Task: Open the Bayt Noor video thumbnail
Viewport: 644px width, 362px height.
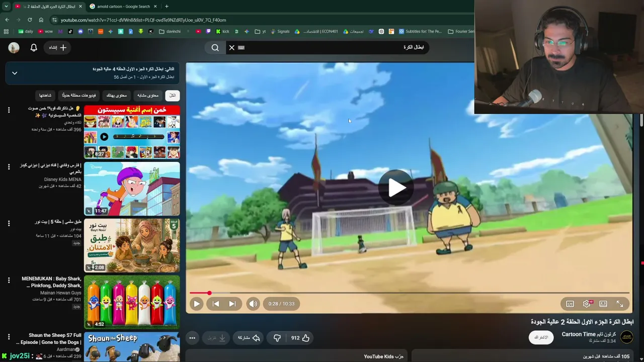Action: coord(132,245)
